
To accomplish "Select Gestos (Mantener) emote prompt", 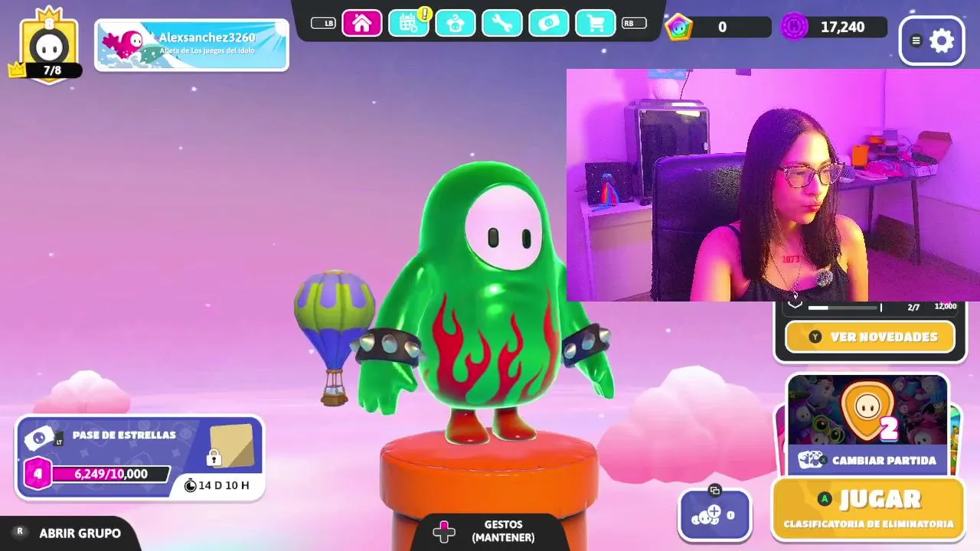I will coord(503,531).
